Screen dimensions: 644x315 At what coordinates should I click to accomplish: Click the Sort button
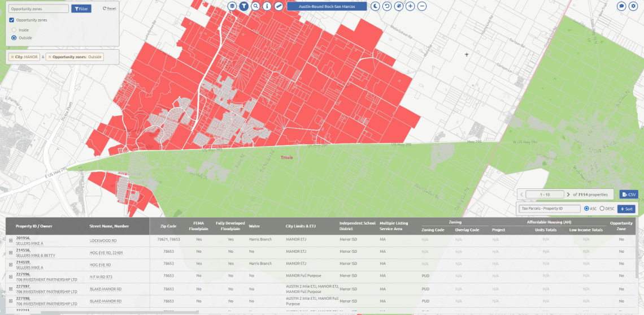click(x=626, y=209)
